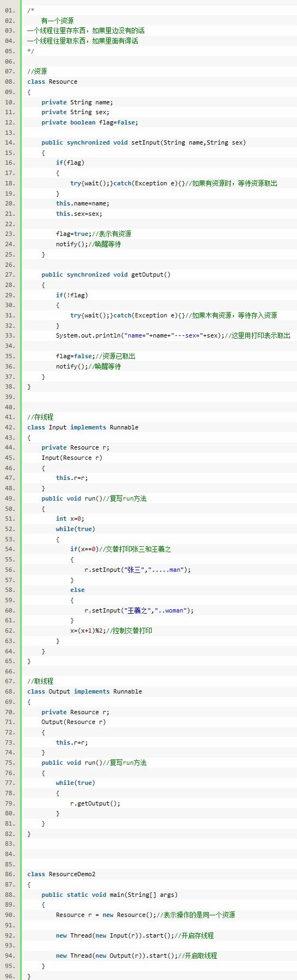Click 'class Output implements Runnable' line

click(x=85, y=691)
